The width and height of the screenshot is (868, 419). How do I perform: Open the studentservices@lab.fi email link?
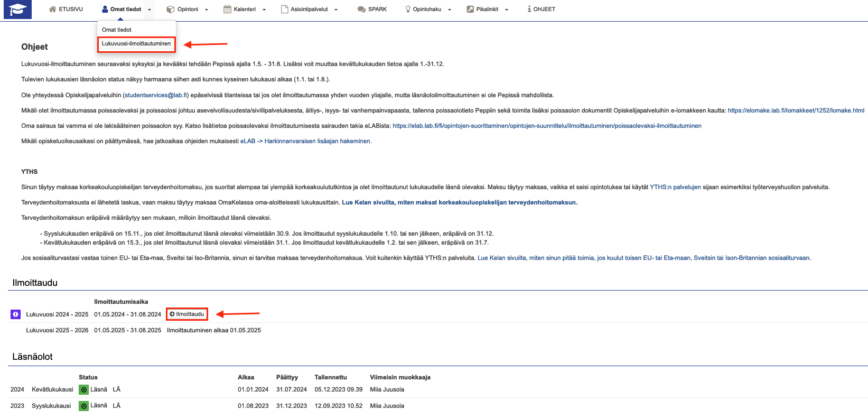pos(156,95)
